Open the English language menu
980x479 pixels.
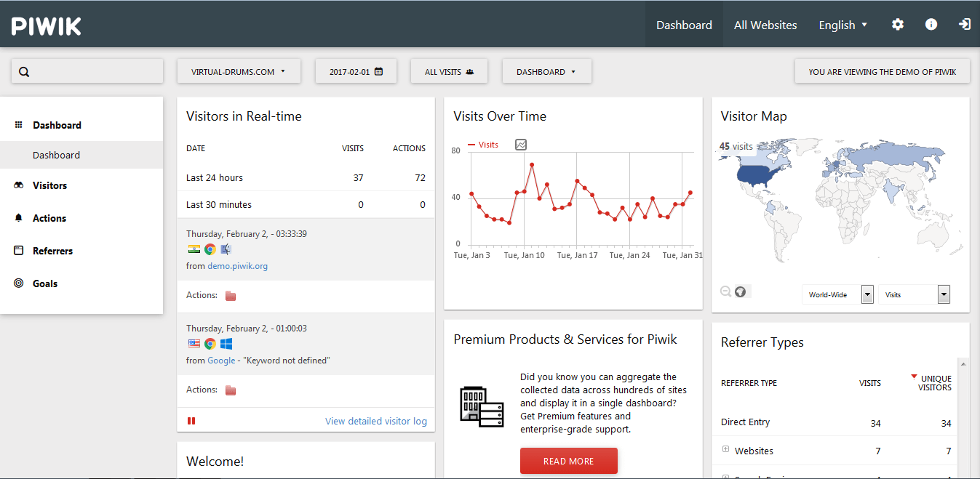point(842,24)
